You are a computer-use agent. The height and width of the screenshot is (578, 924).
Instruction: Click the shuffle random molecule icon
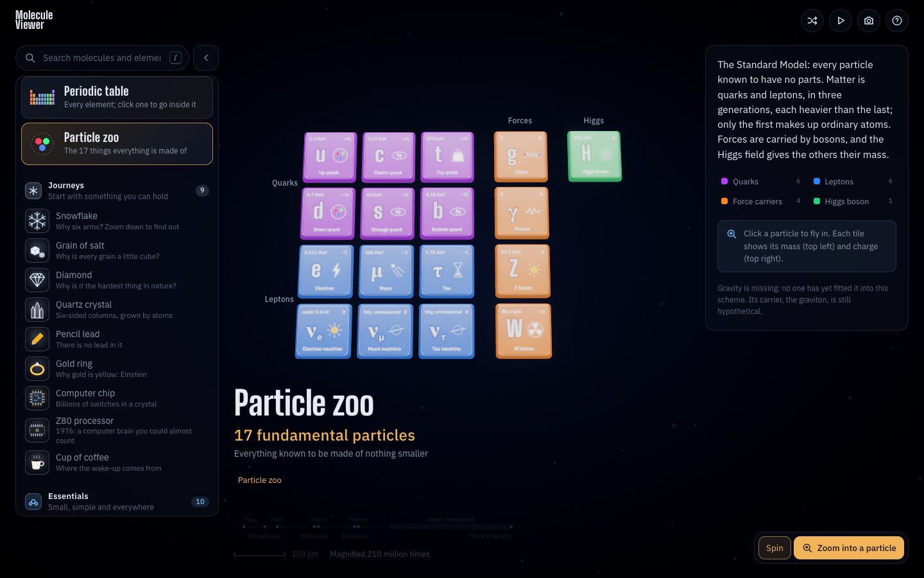812,21
